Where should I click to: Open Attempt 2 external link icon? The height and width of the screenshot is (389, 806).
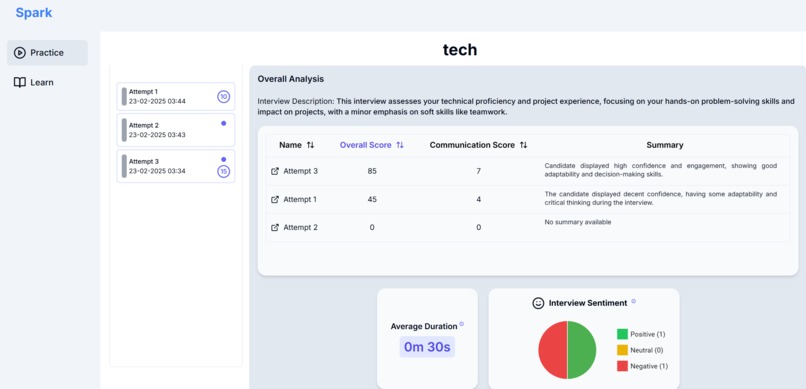coord(275,227)
